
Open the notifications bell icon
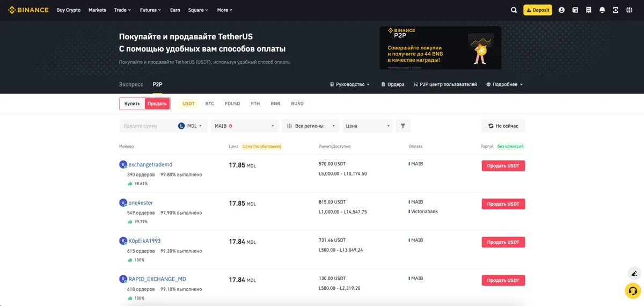point(602,10)
